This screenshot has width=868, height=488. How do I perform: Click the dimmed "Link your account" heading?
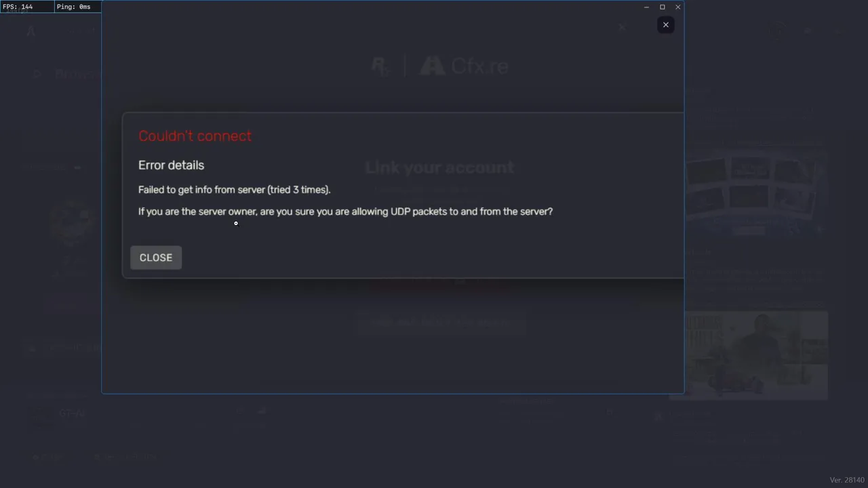tap(439, 167)
